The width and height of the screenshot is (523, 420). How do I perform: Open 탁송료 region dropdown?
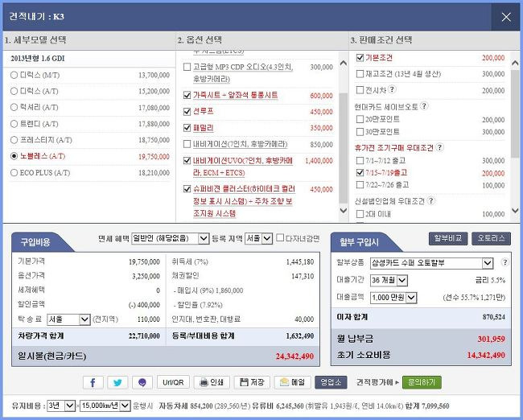point(68,319)
